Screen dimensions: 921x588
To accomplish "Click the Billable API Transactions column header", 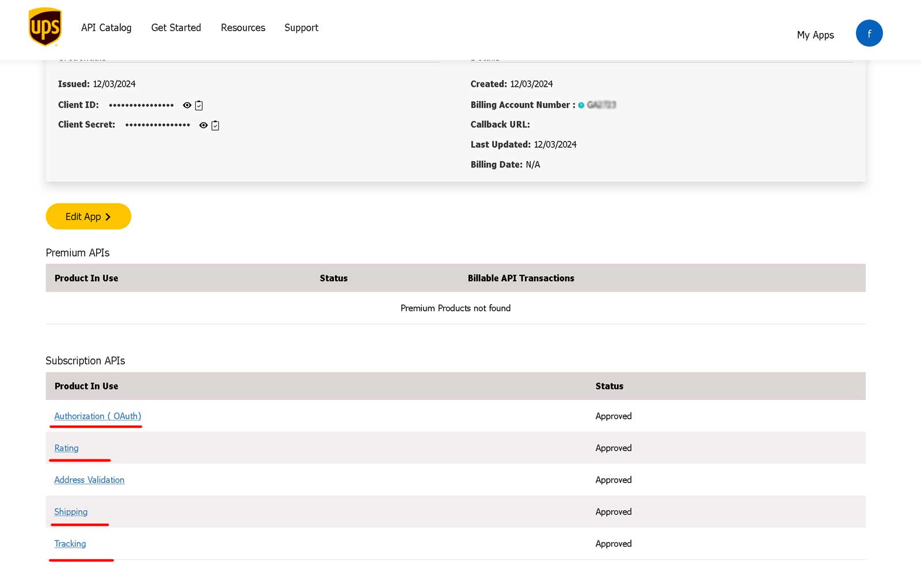I will coord(521,278).
